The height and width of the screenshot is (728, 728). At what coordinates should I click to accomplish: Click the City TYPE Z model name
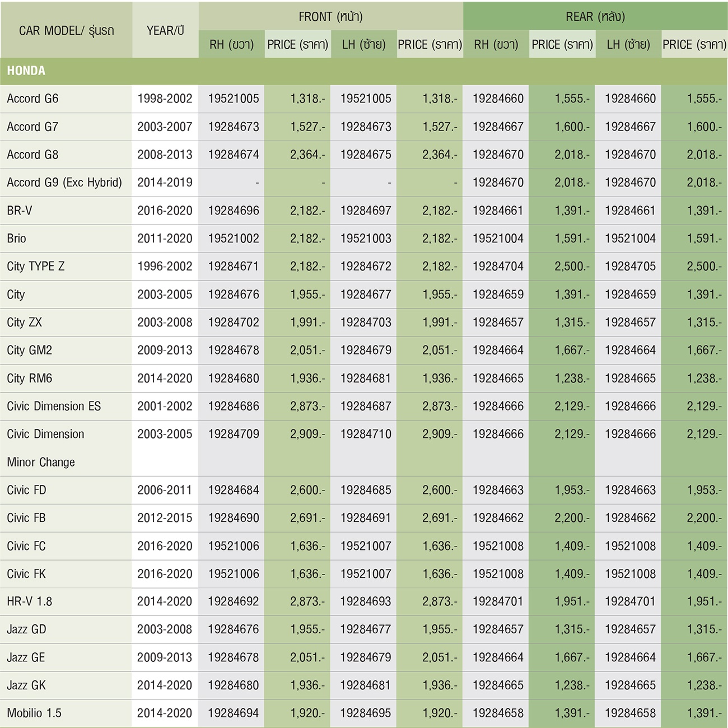point(36,267)
